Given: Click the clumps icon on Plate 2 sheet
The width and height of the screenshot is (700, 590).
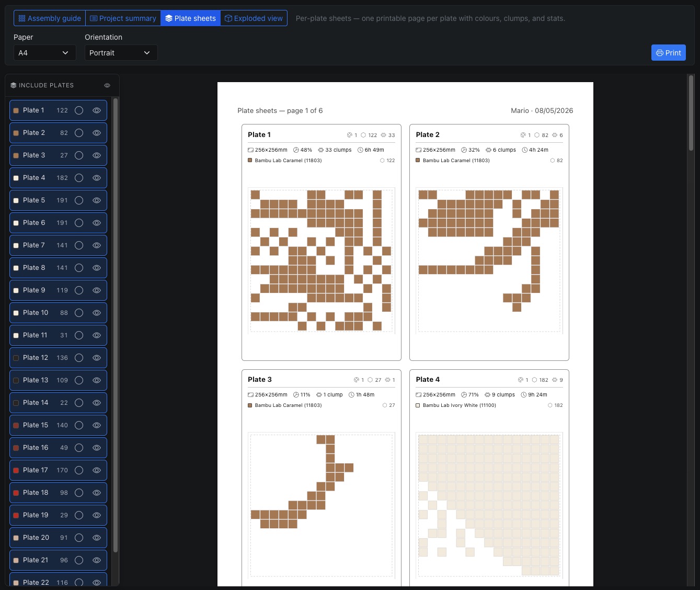Looking at the screenshot, I should click(488, 150).
